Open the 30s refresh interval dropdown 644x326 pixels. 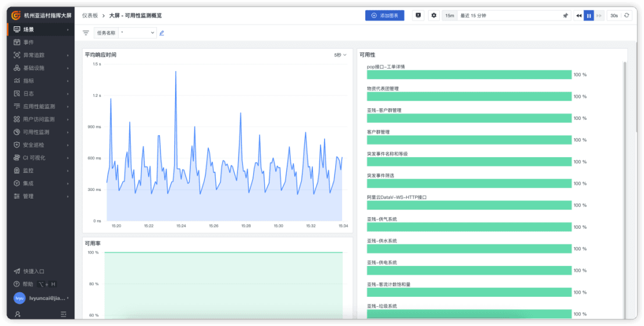click(614, 16)
